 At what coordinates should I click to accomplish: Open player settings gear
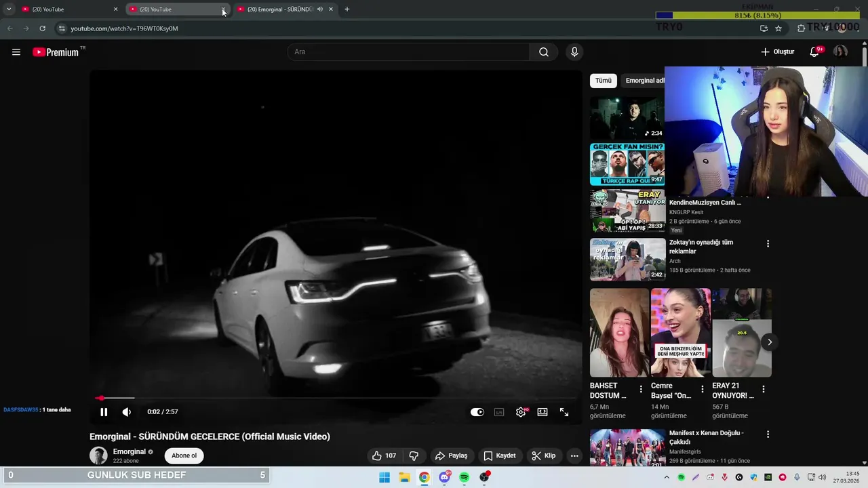521,412
